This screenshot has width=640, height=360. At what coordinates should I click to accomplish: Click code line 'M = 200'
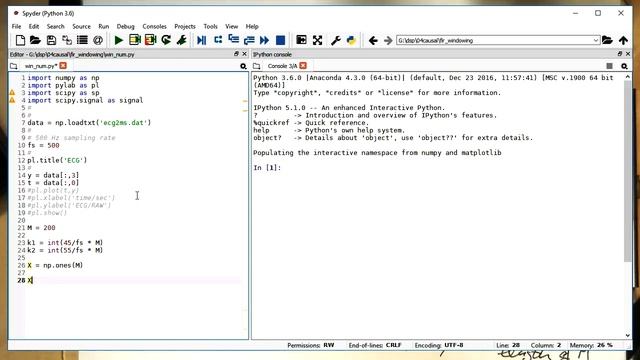(41, 228)
